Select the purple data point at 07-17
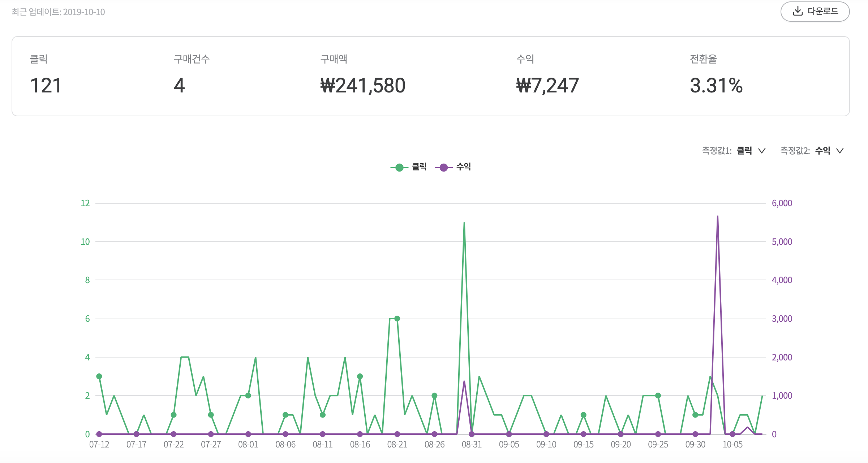The image size is (868, 463). coord(136,434)
